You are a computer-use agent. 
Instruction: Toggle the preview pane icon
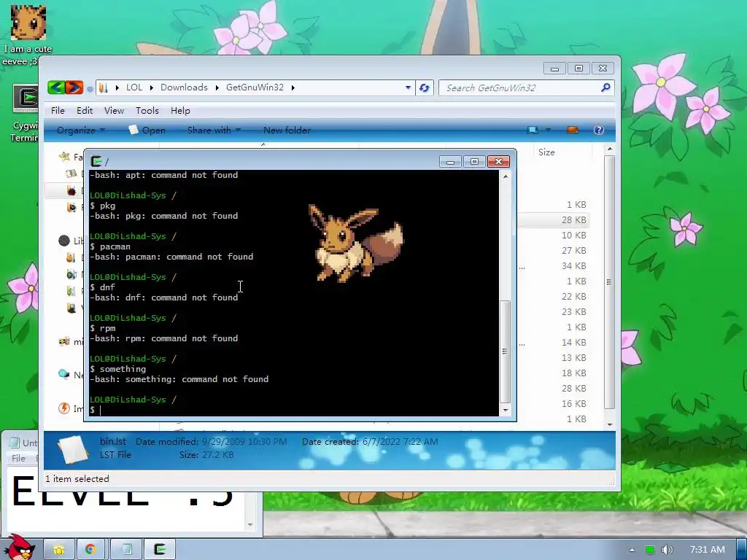tap(572, 130)
